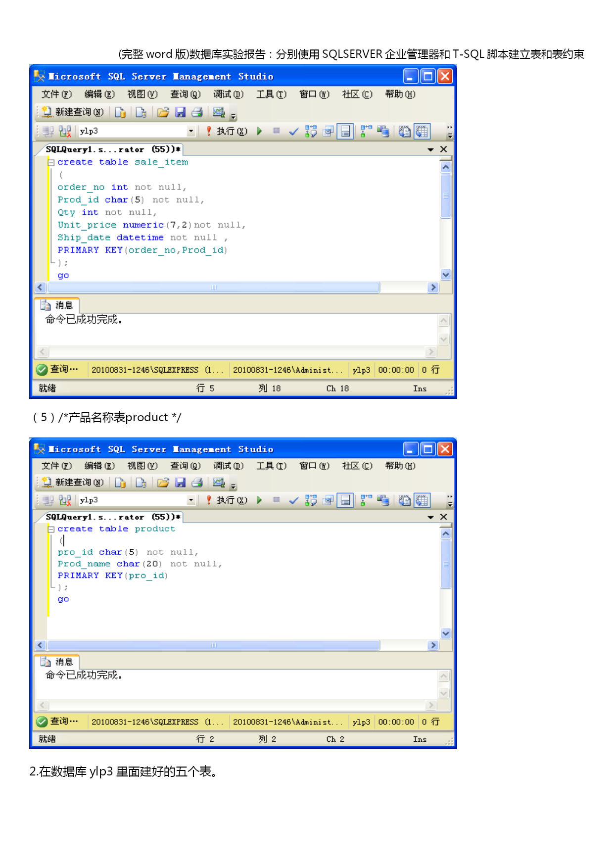
Task: Click New Query icon in sale_item window
Action: click(72, 112)
